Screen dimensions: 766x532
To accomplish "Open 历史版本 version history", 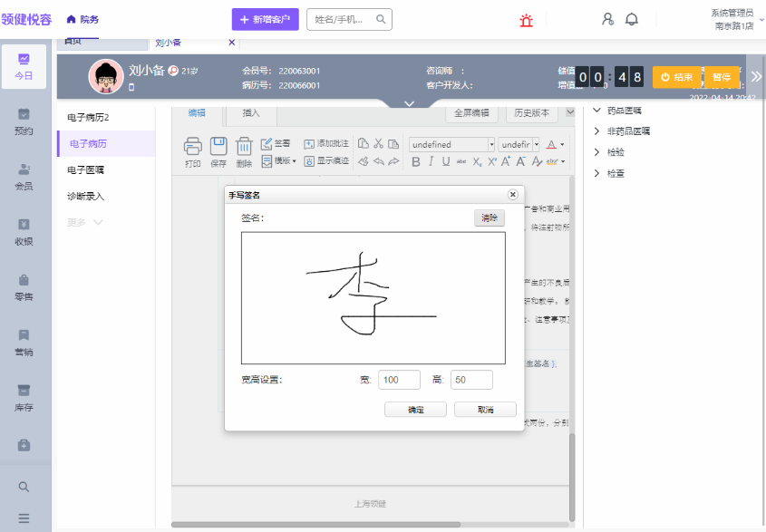I will pos(531,113).
